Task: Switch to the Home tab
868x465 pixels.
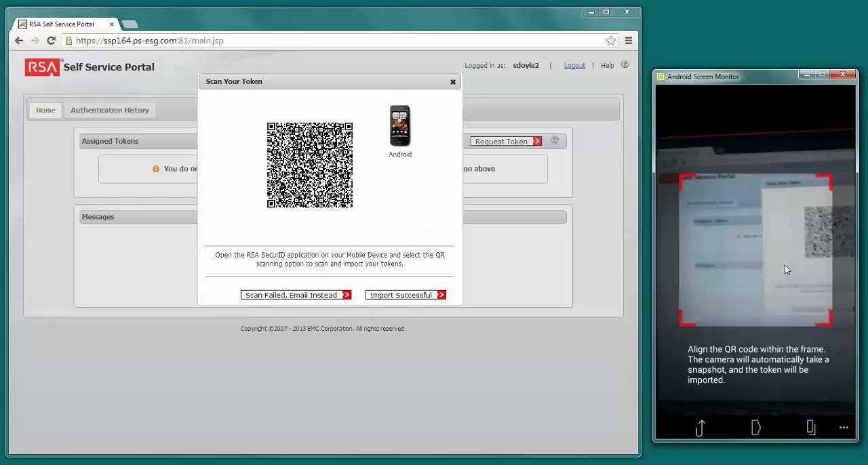Action: (45, 110)
